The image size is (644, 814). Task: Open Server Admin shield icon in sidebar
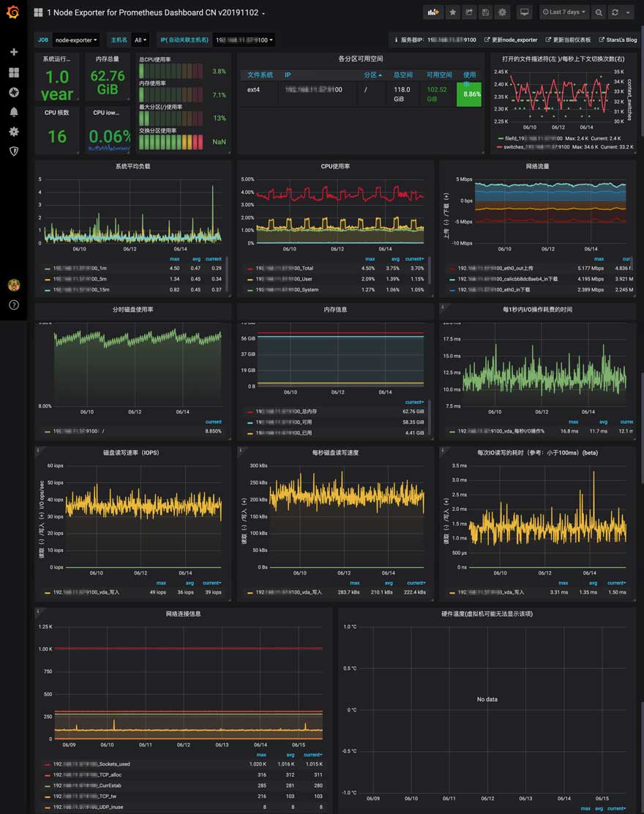(x=13, y=151)
